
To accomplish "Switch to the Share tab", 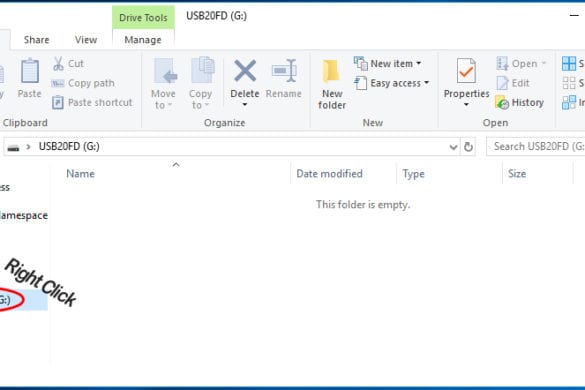I will coord(37,40).
